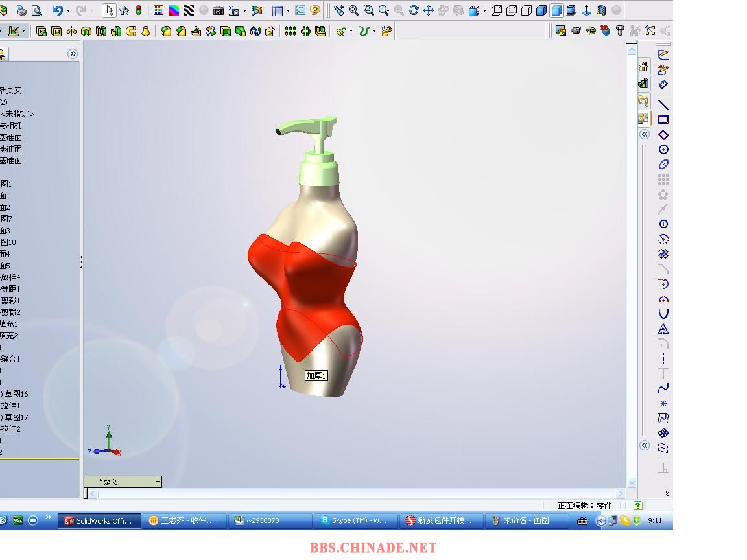Click the camera screen capture icon
The image size is (747, 560).
(x=219, y=10)
